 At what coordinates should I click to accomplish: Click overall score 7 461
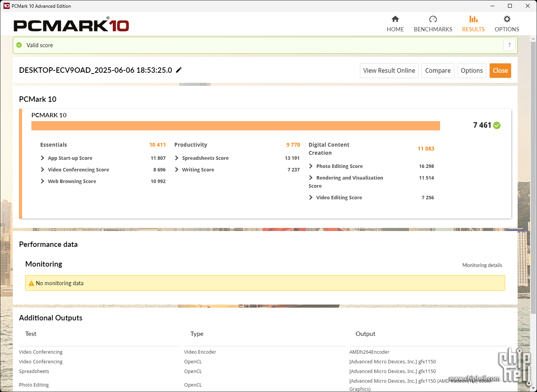482,125
